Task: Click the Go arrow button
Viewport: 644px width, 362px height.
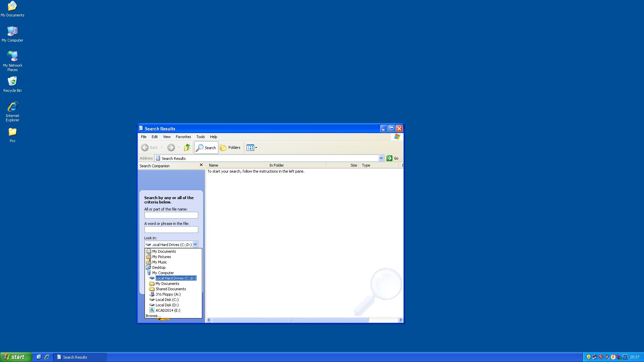Action: click(x=389, y=158)
